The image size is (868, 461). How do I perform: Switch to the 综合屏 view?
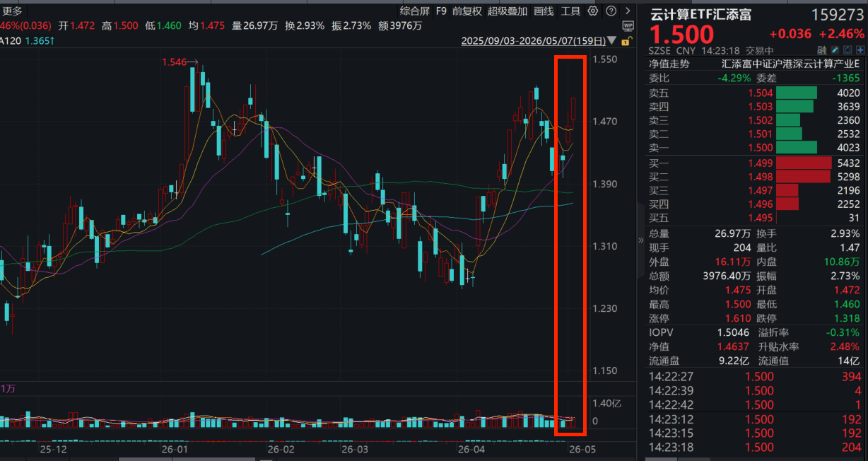[414, 11]
